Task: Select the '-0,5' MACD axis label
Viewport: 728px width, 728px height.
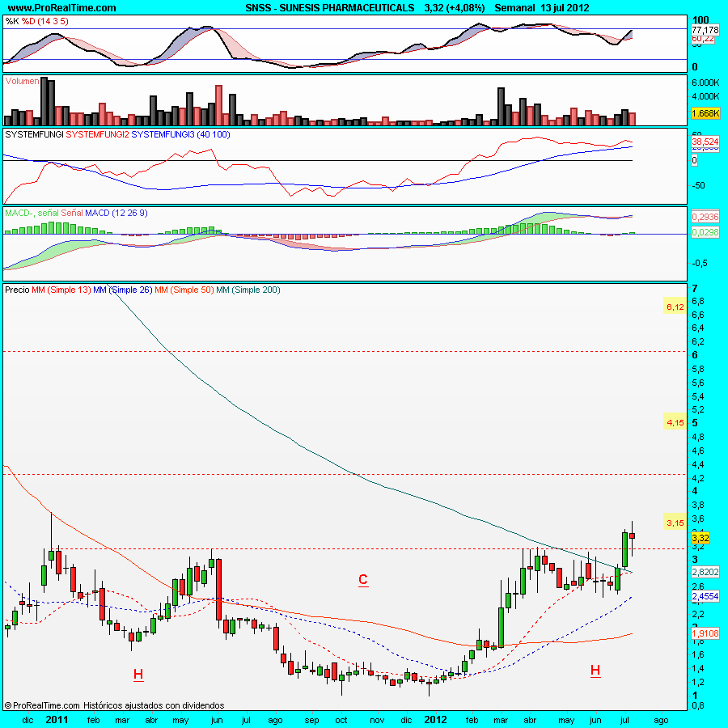Action: click(x=700, y=263)
